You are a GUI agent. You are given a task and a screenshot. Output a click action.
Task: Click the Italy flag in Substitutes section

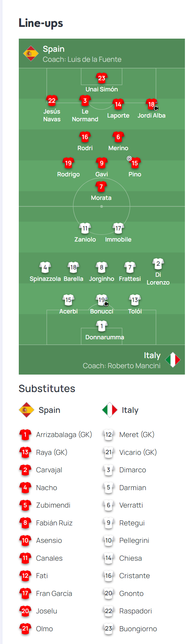[110, 410]
